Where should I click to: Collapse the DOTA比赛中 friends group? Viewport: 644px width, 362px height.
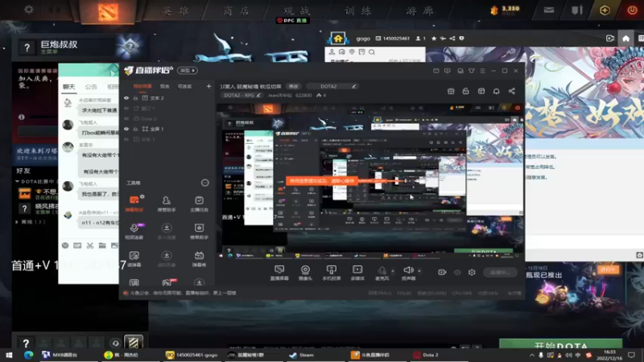[x=17, y=181]
